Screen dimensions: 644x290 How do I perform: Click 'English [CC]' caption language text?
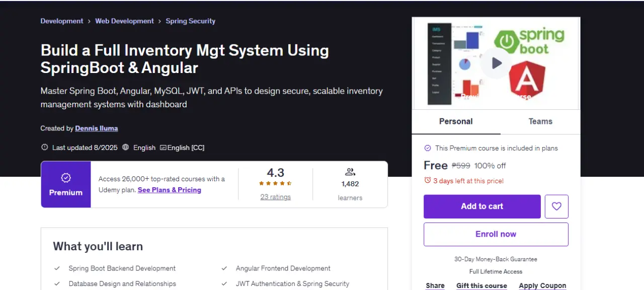click(186, 148)
